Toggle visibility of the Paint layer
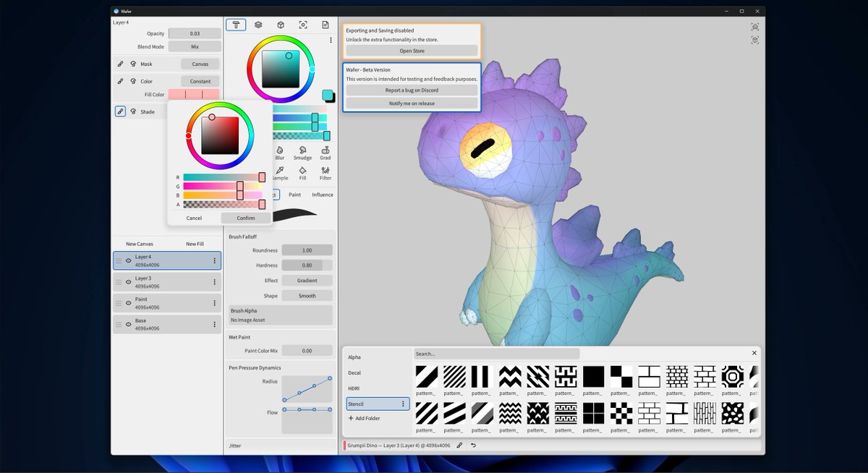 click(x=128, y=303)
